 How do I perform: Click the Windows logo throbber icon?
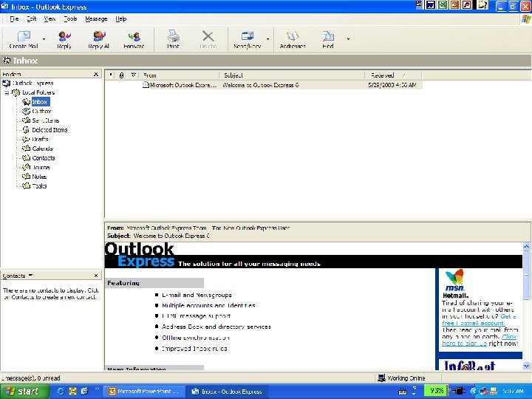525,19
